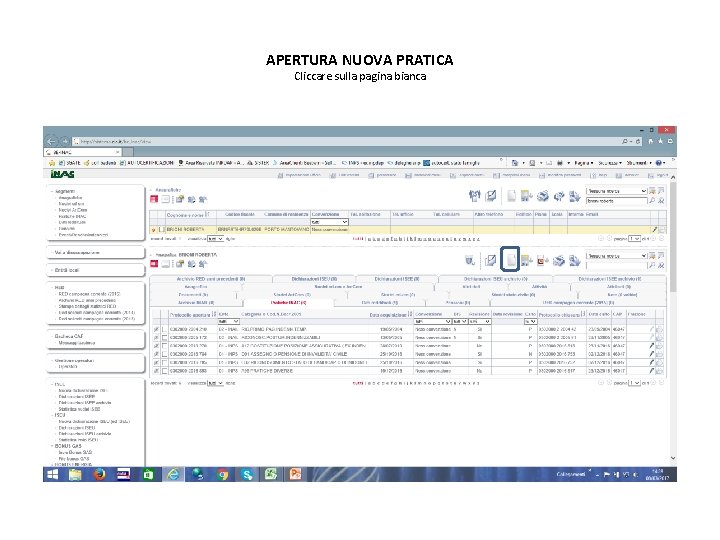Open BONUS GAS in the left sidebar

point(68,446)
